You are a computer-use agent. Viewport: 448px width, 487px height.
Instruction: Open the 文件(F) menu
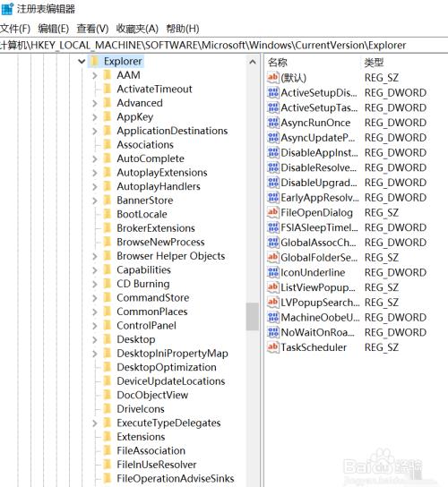click(x=15, y=29)
